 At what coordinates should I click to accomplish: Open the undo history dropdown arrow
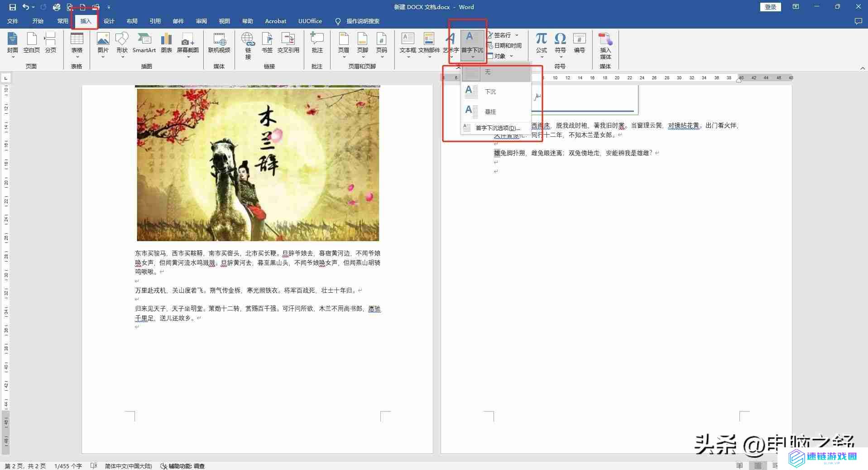[x=33, y=7]
